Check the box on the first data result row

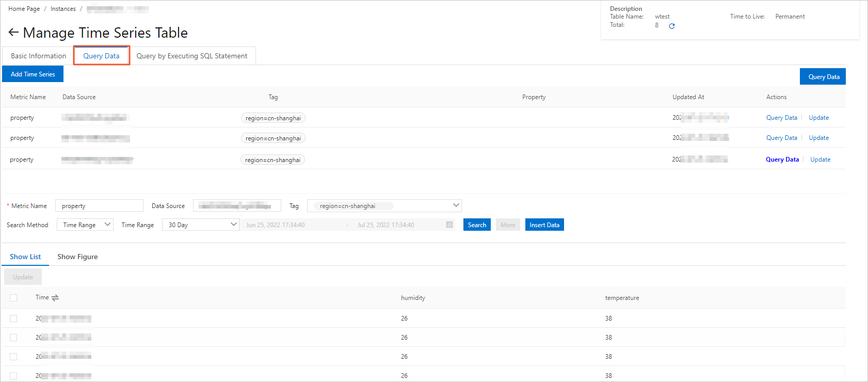(13, 319)
